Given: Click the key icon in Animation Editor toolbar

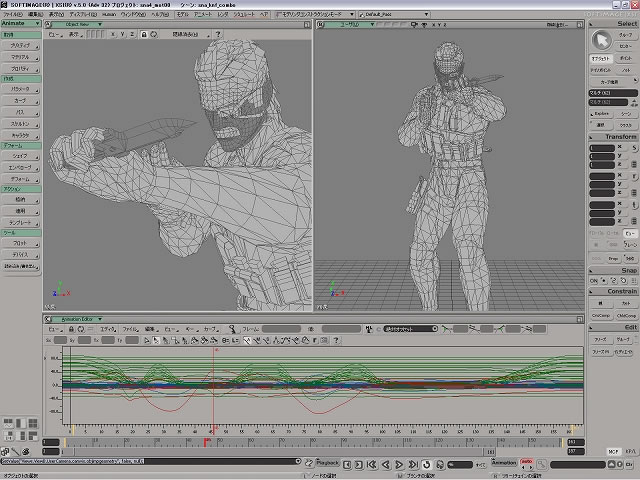Looking at the screenshot, I should click(232, 328).
